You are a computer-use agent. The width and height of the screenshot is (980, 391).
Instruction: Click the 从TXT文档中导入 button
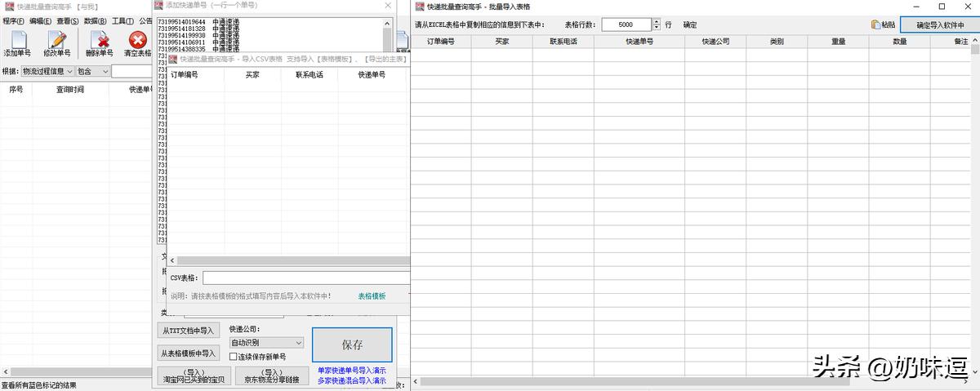[x=188, y=331]
